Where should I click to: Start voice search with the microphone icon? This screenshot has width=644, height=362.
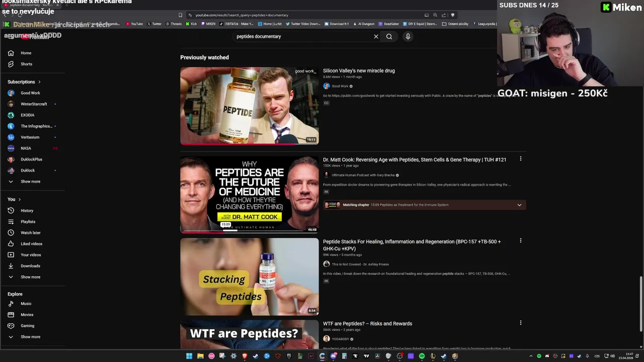(x=408, y=36)
